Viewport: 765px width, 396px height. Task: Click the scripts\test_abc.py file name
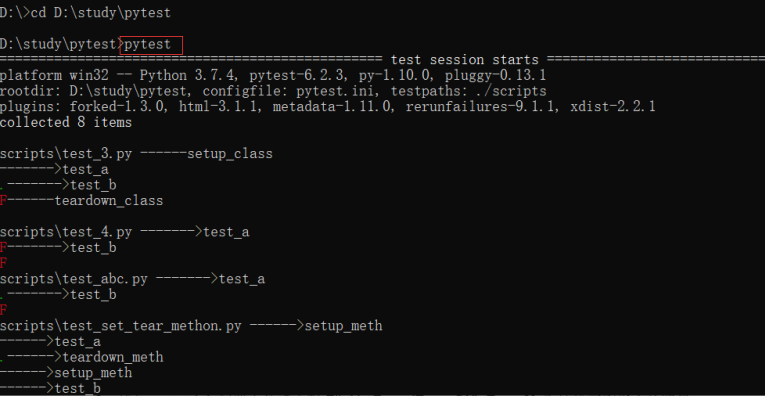pos(74,278)
